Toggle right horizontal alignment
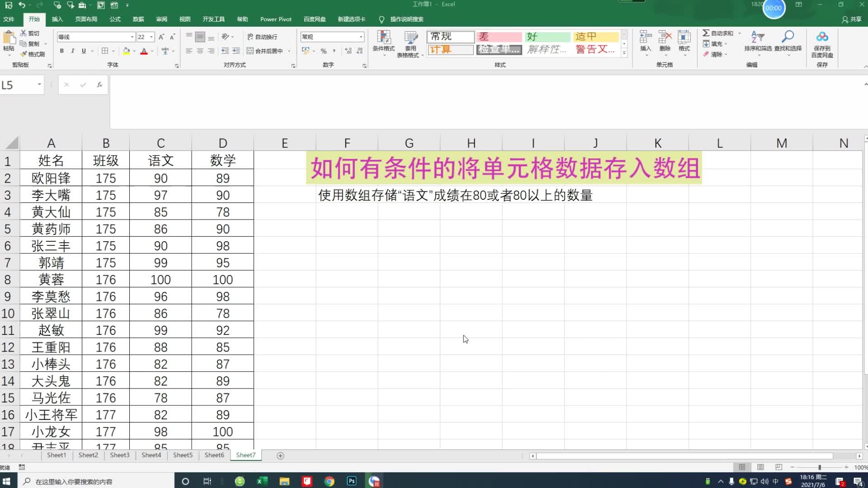The width and height of the screenshot is (868, 488). pyautogui.click(x=211, y=51)
